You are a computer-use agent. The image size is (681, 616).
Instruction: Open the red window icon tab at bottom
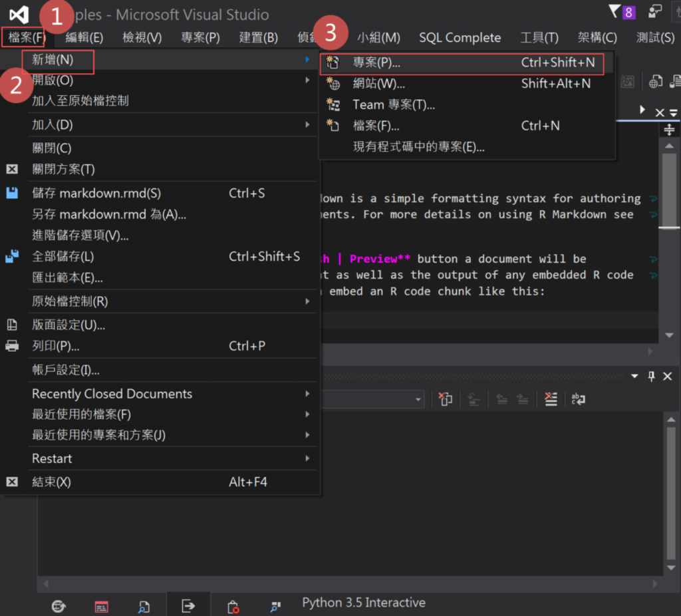click(101, 607)
